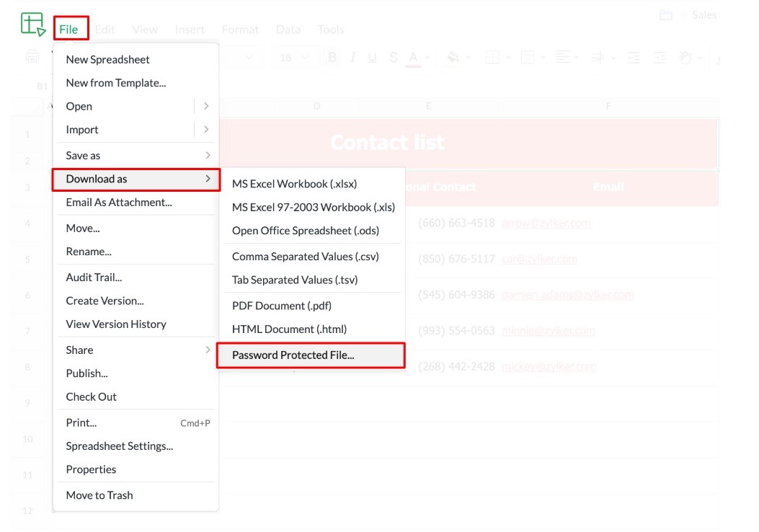Click the fill color bucket icon
The image size is (759, 532).
(x=453, y=58)
